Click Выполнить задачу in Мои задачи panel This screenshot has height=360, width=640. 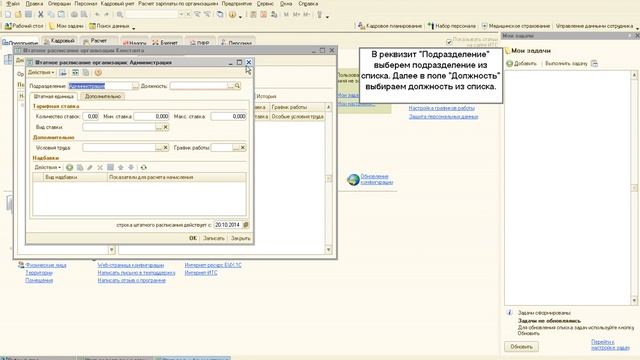(566, 64)
